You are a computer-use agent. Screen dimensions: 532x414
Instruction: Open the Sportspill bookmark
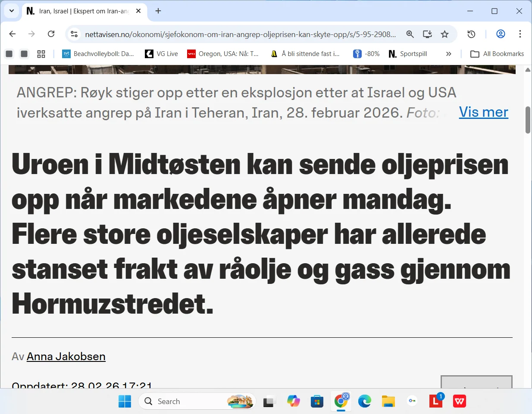[407, 53]
